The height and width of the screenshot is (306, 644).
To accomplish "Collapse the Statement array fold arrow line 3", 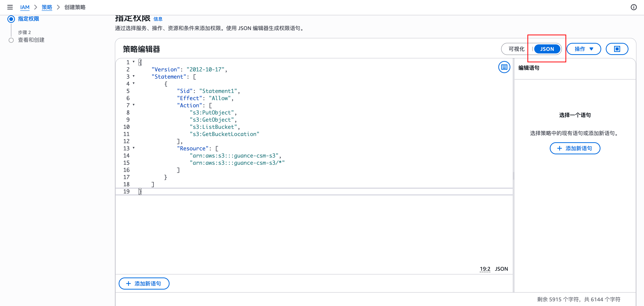I will point(134,76).
